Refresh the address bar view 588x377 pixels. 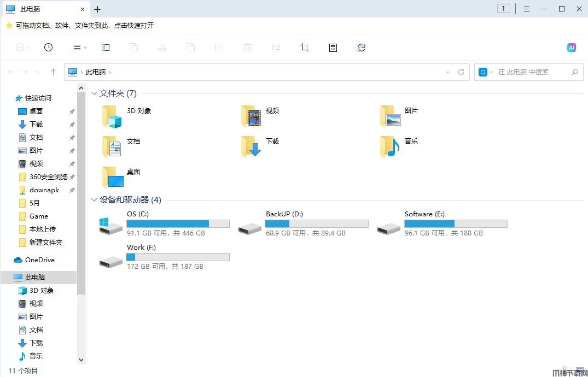tap(461, 72)
